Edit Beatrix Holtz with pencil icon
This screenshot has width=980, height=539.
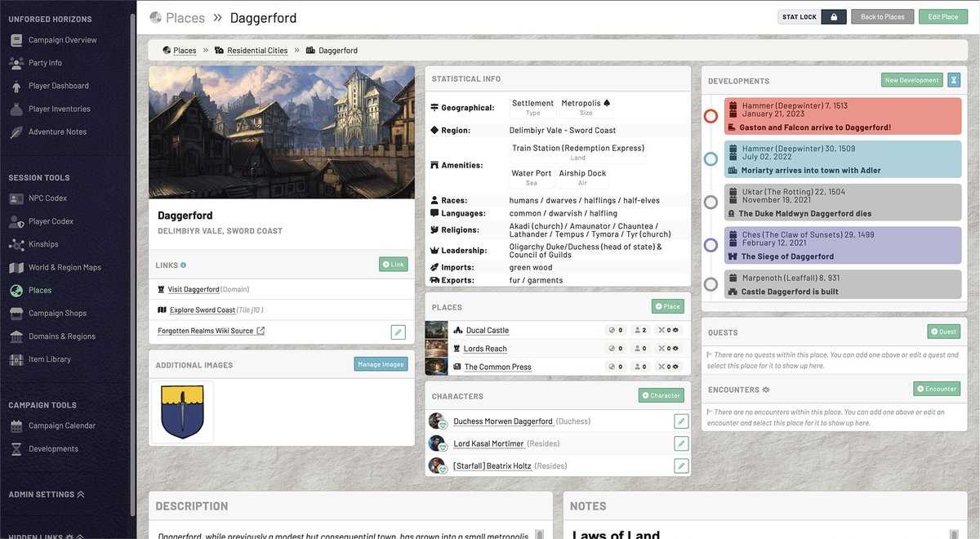681,465
